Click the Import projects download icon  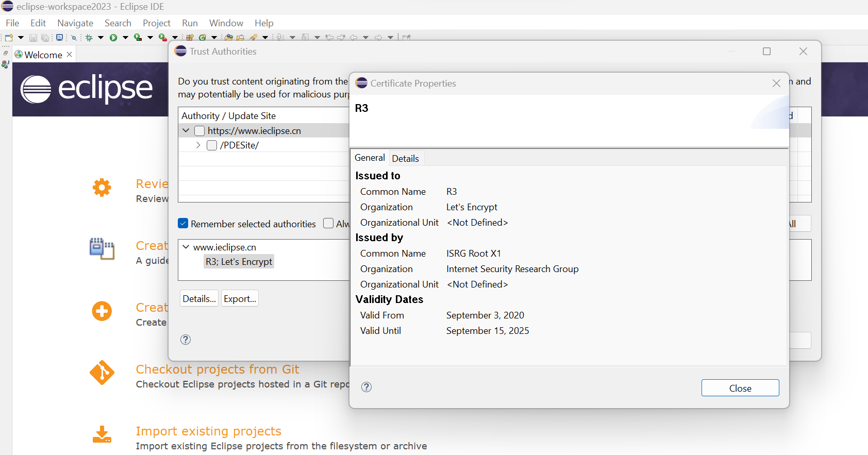[x=102, y=434]
